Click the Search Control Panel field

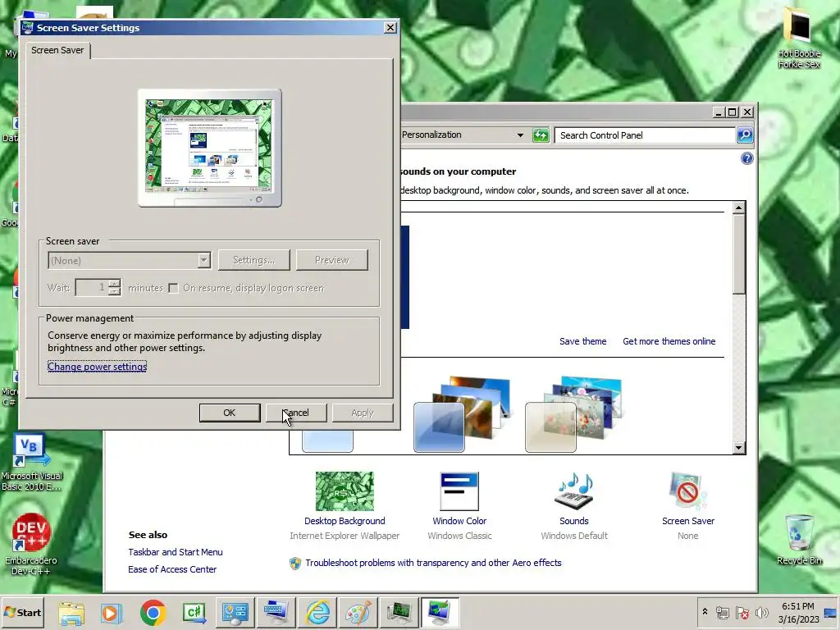(645, 135)
